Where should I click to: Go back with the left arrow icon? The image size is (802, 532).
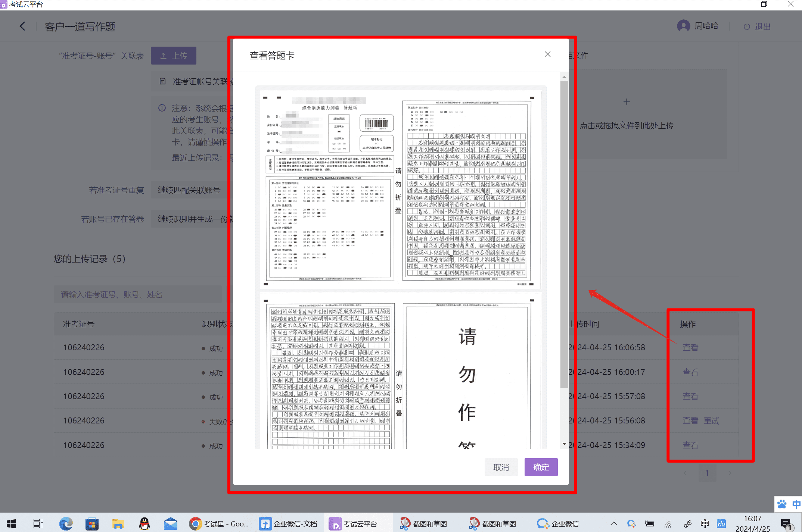coord(22,26)
